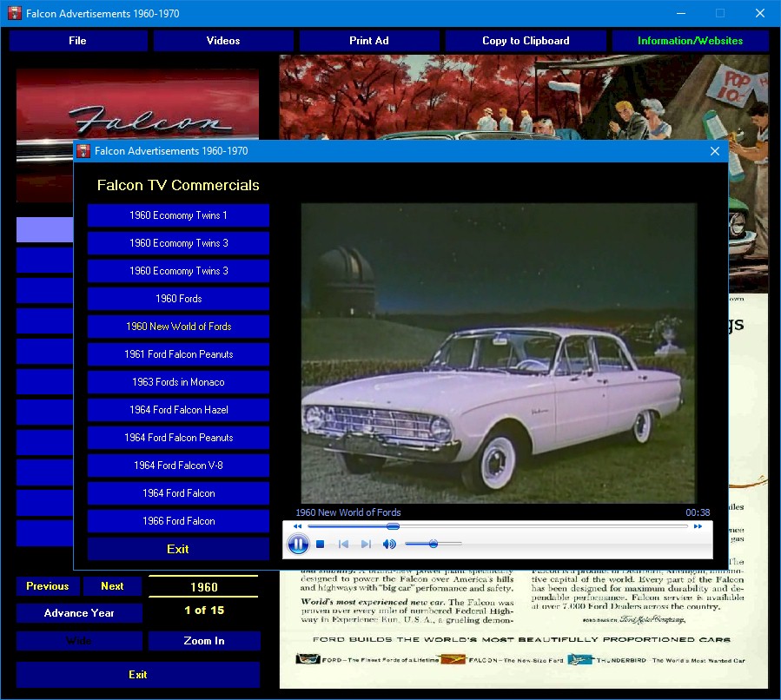The width and height of the screenshot is (781, 700).
Task: Click the 1960 year label
Action: pos(203,587)
